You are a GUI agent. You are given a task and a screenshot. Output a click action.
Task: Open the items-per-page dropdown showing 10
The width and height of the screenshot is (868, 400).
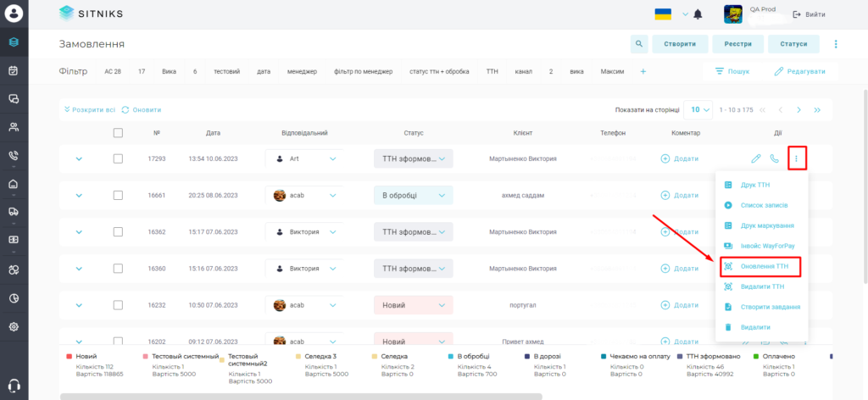(x=698, y=109)
